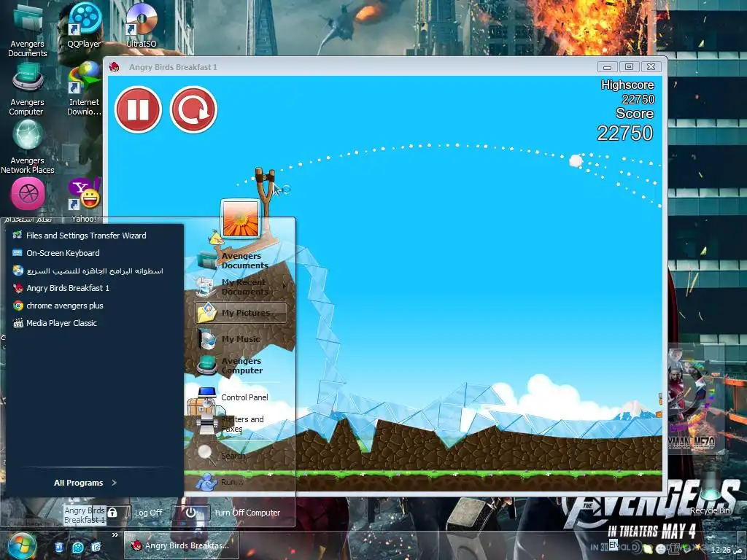The height and width of the screenshot is (560, 747).
Task: Click the slingshot in the game
Action: click(266, 190)
